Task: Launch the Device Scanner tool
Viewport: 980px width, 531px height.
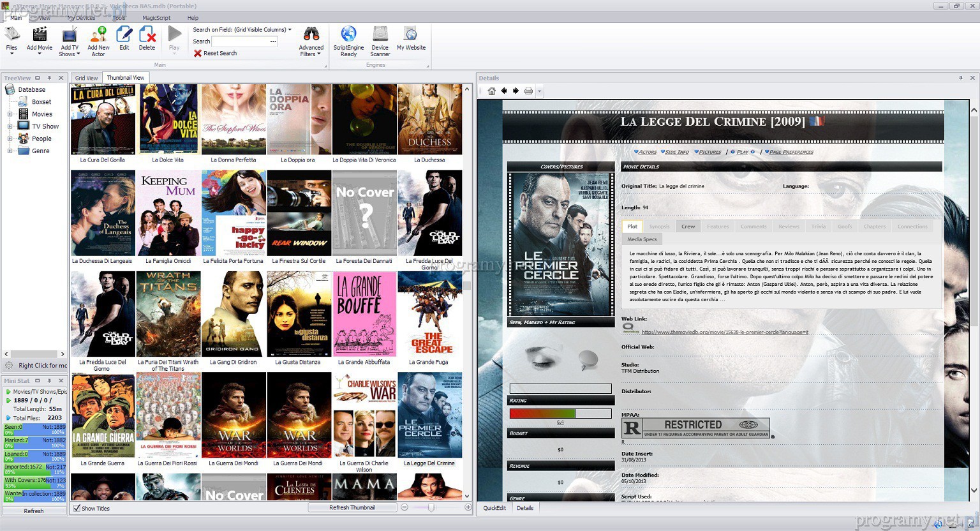Action: point(380,36)
